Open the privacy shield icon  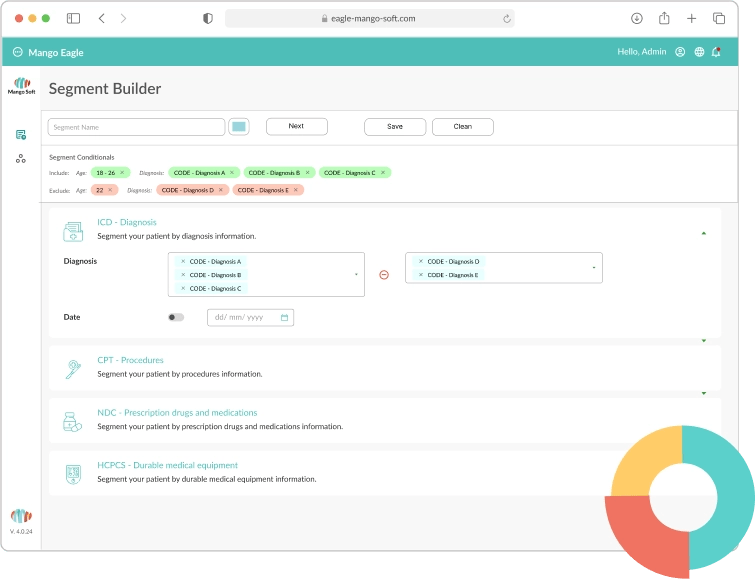click(x=208, y=18)
